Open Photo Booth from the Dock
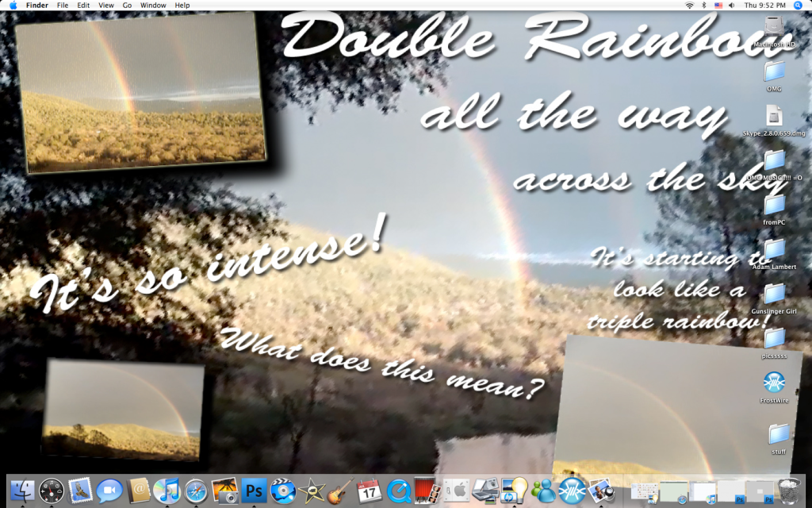The image size is (812, 508). (x=427, y=490)
